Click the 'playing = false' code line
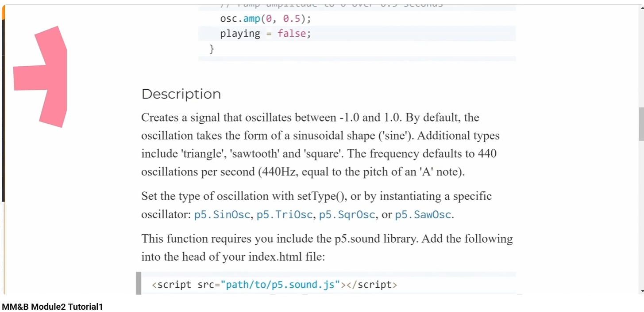644x312 pixels. point(266,34)
